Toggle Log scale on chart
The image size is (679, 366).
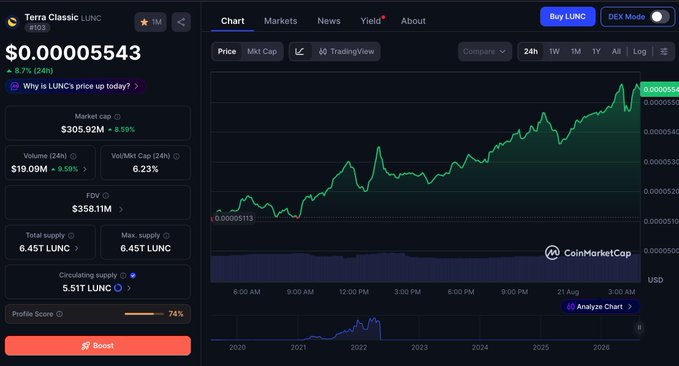640,52
